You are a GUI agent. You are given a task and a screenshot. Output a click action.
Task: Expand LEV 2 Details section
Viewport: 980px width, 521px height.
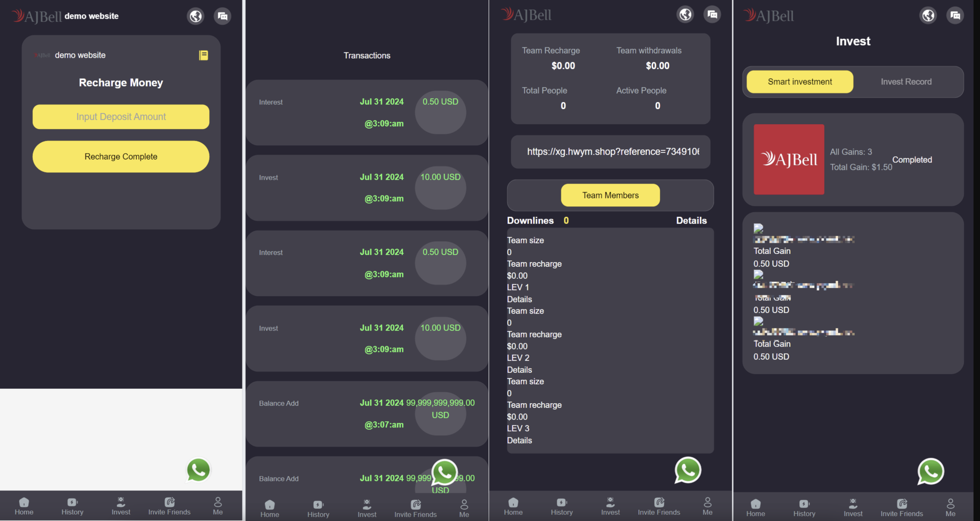519,369
